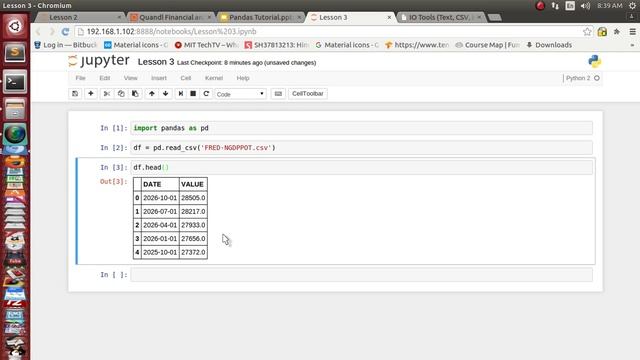This screenshot has height=360, width=640.
Task: Open the system settings gear in top panel
Action: coord(633,6)
